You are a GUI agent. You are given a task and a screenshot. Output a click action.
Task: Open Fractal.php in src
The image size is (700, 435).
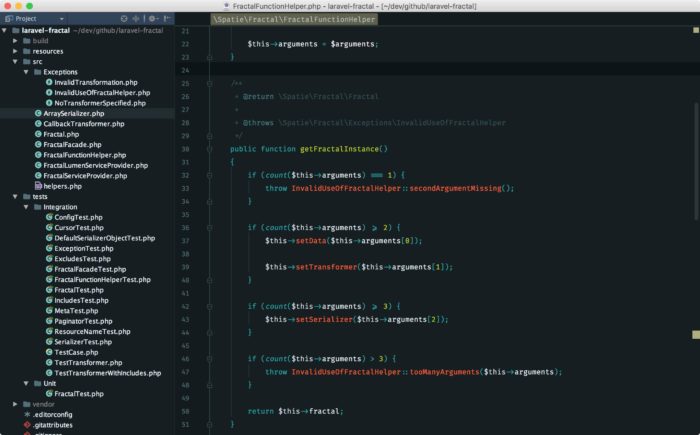tap(61, 134)
